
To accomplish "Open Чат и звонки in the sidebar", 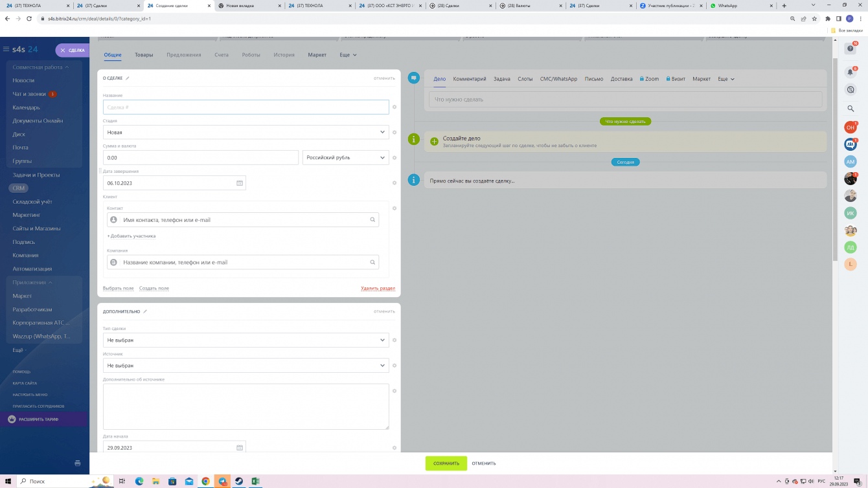I will (29, 94).
